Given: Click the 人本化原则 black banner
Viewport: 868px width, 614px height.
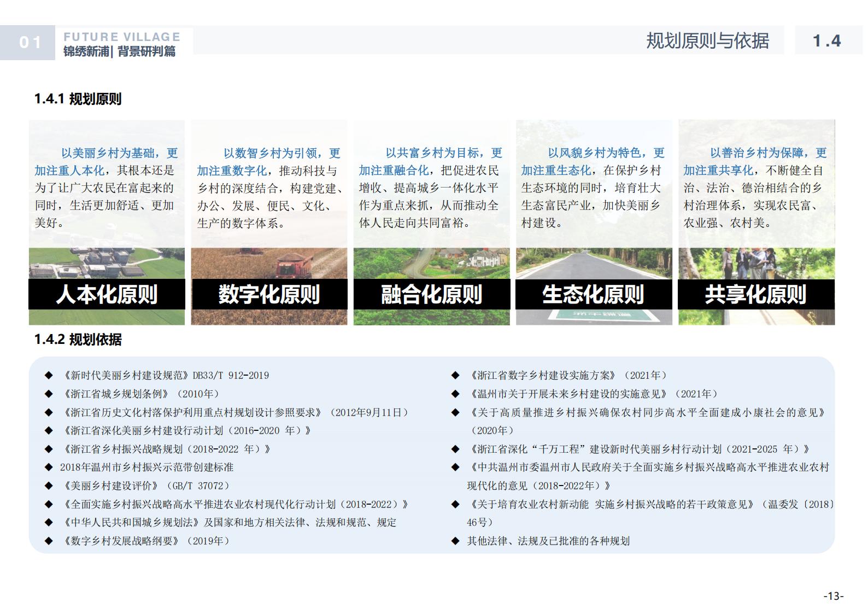Looking at the screenshot, I should [107, 294].
